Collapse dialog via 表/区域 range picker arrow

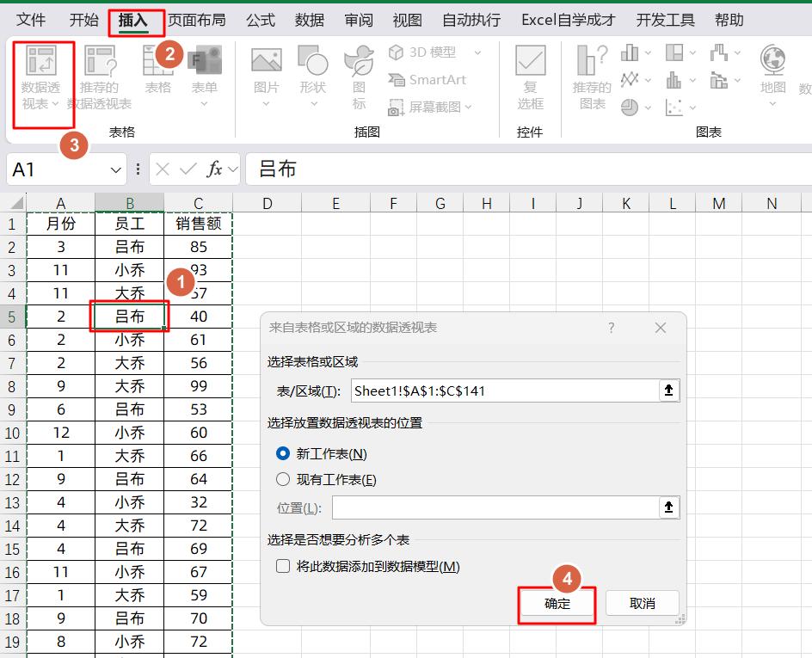tap(668, 390)
